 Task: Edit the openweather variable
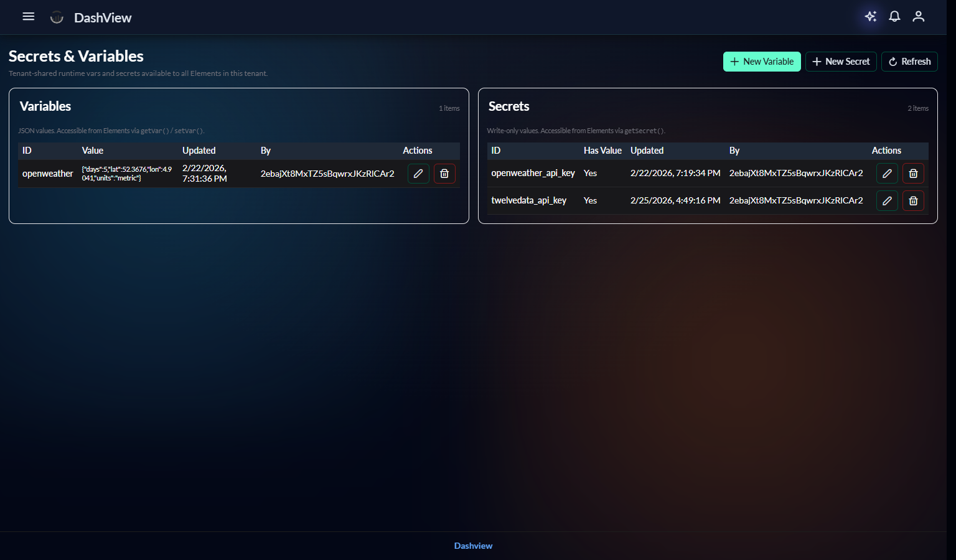pyautogui.click(x=418, y=174)
